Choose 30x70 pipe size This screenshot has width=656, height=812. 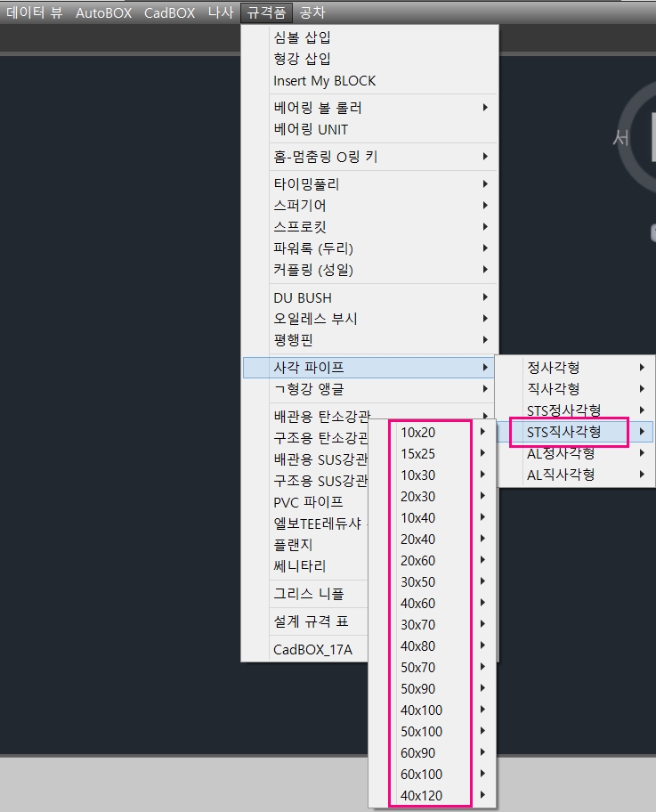coord(433,624)
